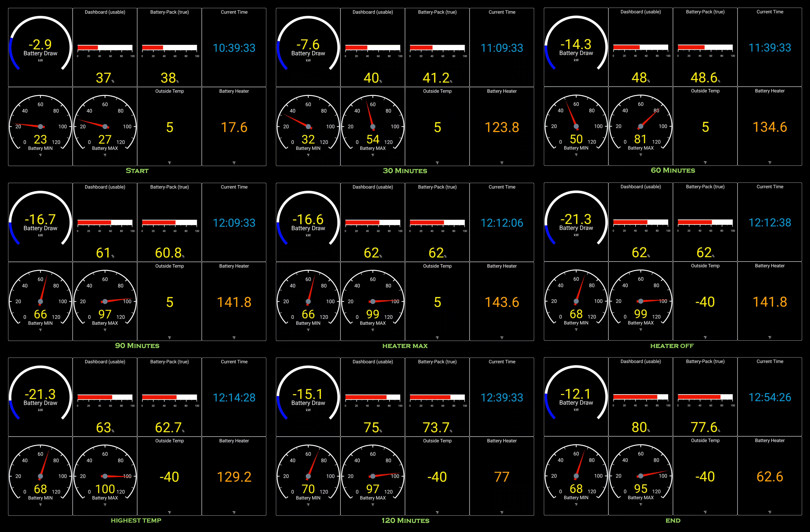Click the Battery-Pack (true) bar showing 77.6%

click(x=705, y=397)
